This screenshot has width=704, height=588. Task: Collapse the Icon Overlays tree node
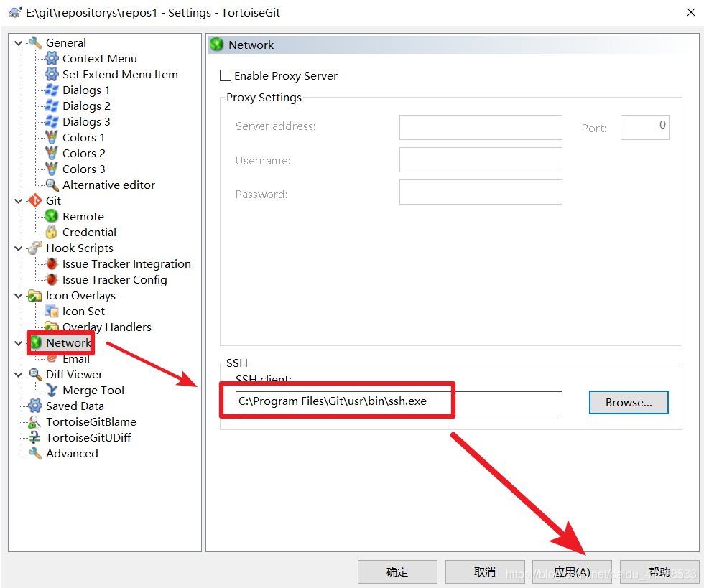point(19,296)
